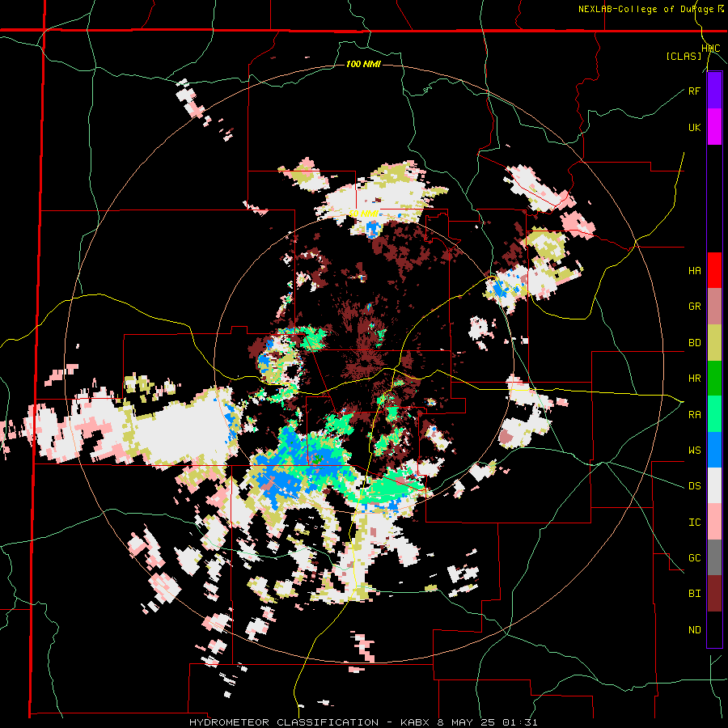Click the RF legend label
Screen dimensions: 728x728
tap(694, 91)
